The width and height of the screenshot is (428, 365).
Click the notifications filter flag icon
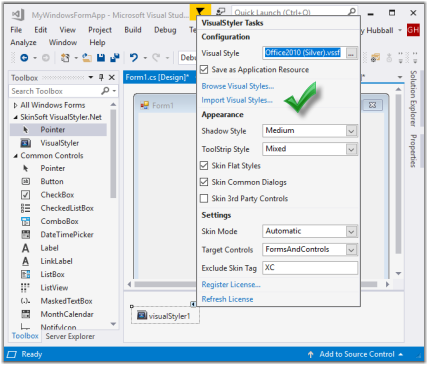pyautogui.click(x=200, y=12)
